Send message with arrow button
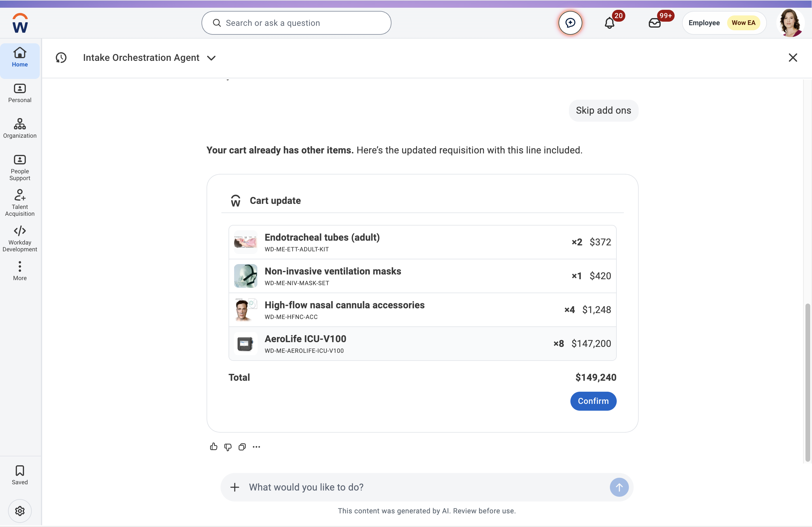Viewport: 812px width, 527px height. [x=619, y=487]
